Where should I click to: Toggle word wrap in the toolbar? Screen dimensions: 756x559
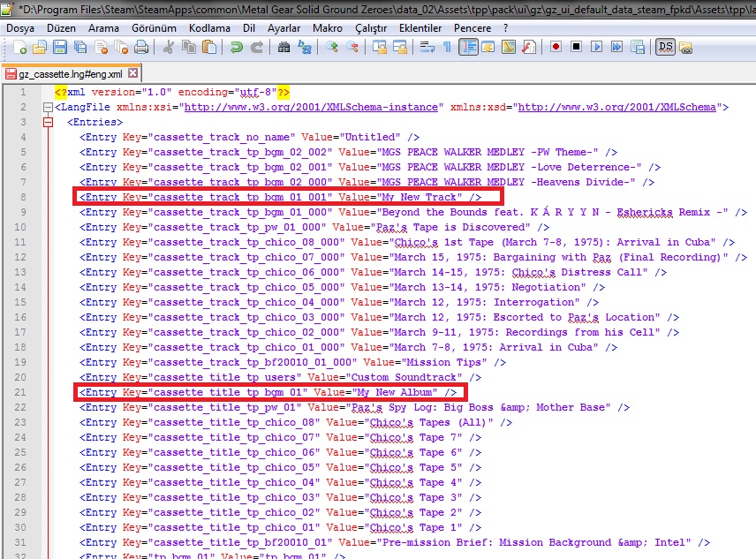point(427,47)
